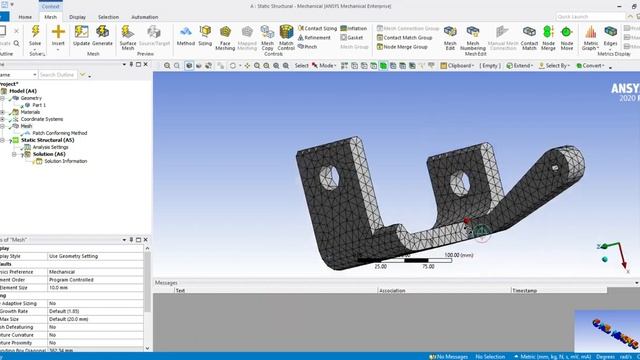Open the Mesh Edit icon
This screenshot has width=640, height=360.
pos(450,32)
